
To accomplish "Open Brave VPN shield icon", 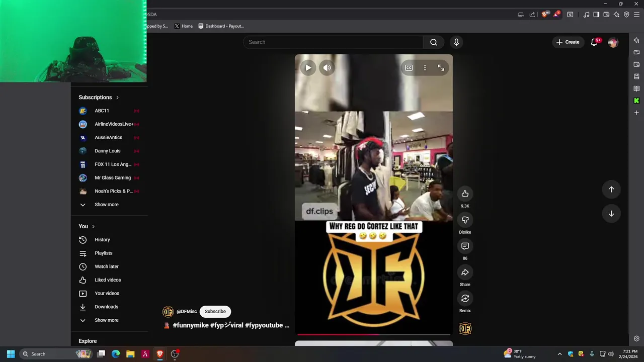I will (x=626, y=15).
